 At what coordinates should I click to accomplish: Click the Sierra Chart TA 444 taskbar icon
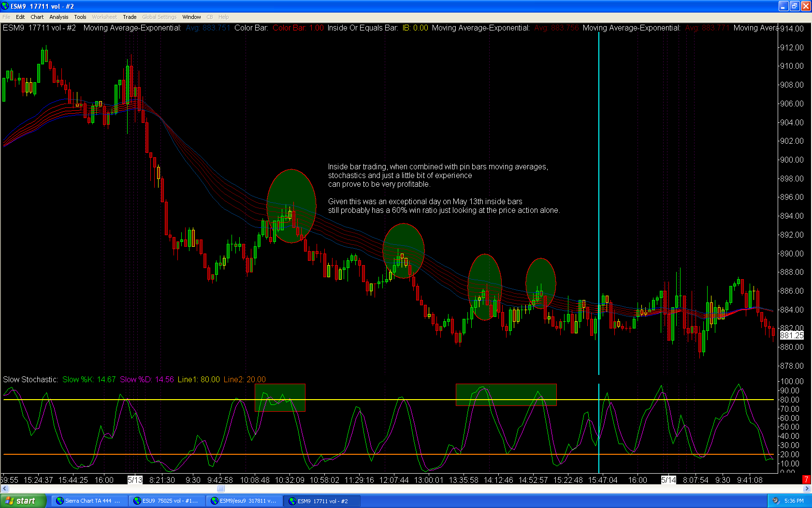pyautogui.click(x=60, y=501)
